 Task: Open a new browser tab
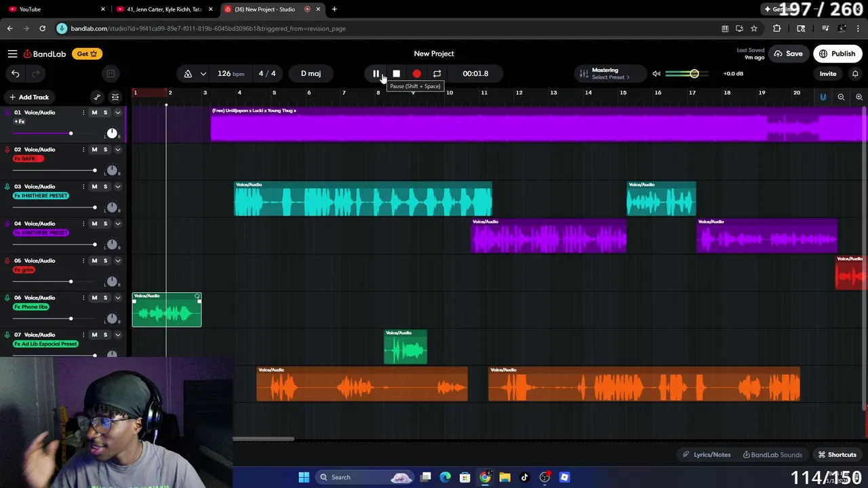(334, 9)
